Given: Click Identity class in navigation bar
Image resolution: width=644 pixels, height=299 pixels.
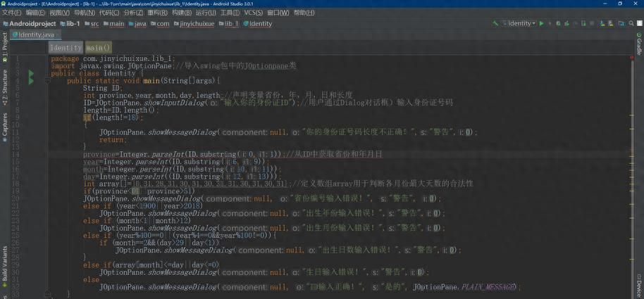Looking at the screenshot, I should coord(257,24).
